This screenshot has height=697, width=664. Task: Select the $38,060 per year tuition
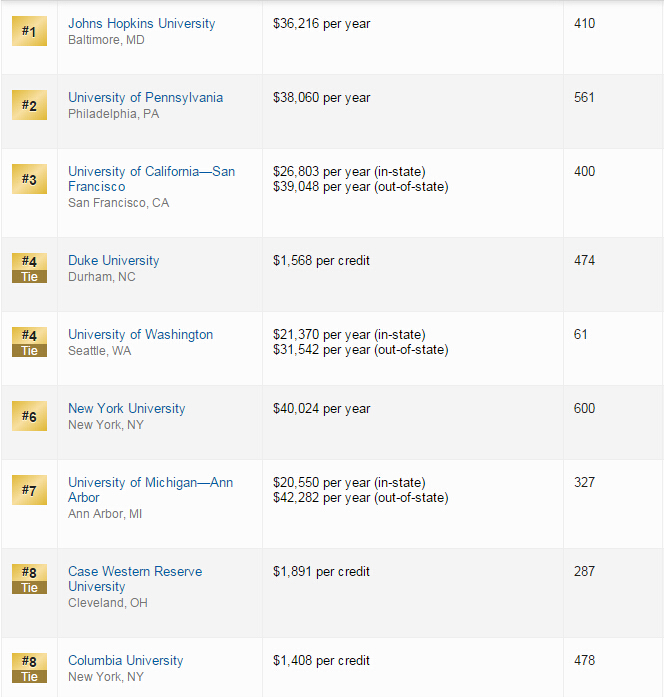321,98
